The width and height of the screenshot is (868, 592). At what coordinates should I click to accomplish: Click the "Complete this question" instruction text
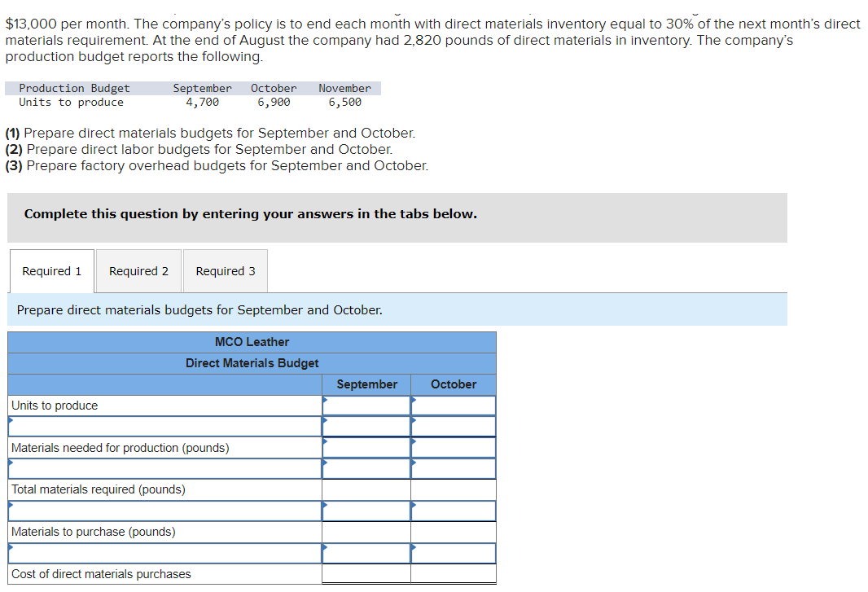(x=250, y=214)
